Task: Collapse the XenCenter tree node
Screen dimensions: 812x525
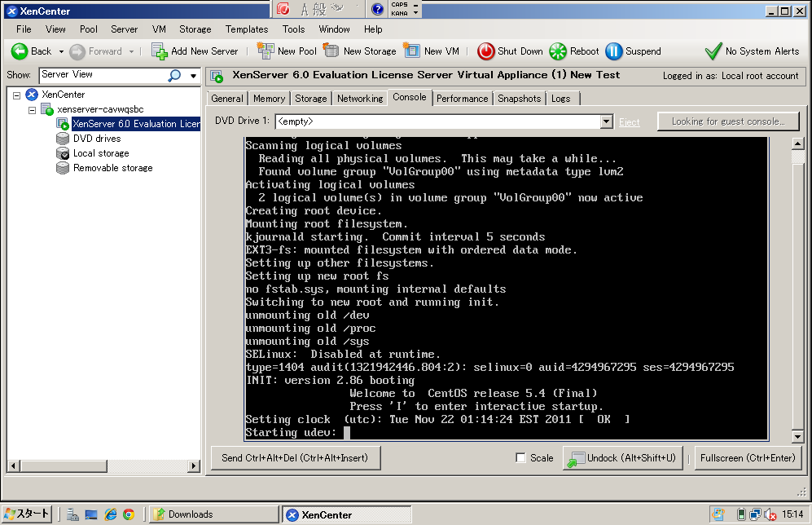Action: point(16,95)
